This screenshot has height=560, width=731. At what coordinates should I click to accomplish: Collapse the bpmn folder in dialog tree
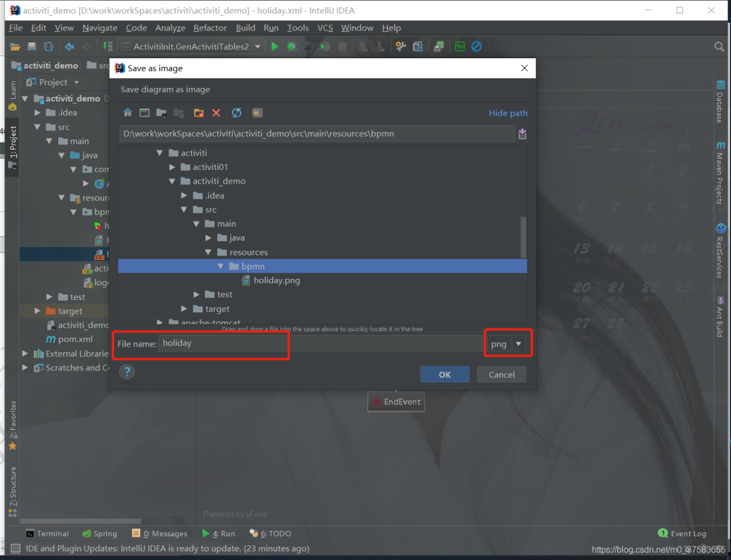(x=221, y=266)
